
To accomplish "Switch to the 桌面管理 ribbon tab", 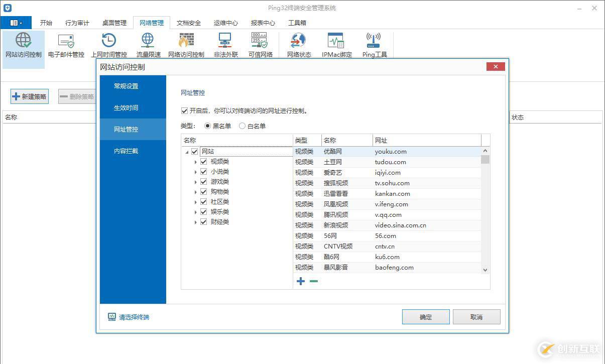I will point(114,23).
